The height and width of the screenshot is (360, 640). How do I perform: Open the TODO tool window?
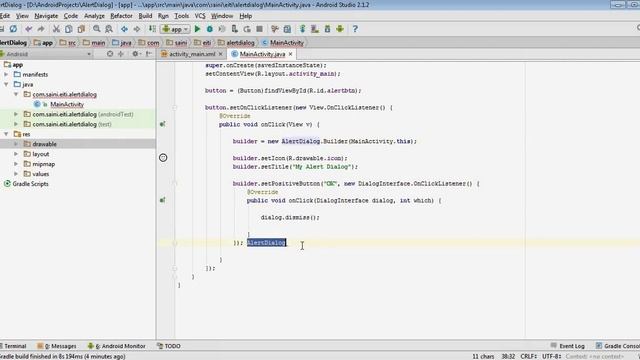pos(169,346)
